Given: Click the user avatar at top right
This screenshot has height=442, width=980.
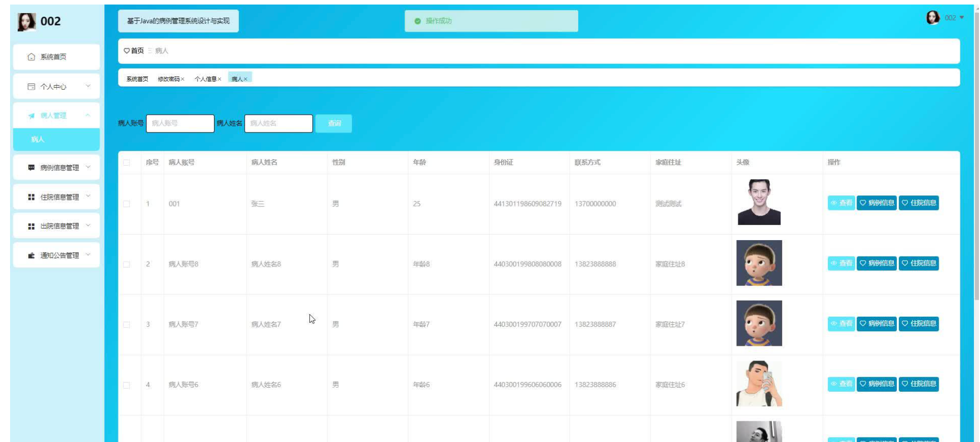Looking at the screenshot, I should pos(933,18).
